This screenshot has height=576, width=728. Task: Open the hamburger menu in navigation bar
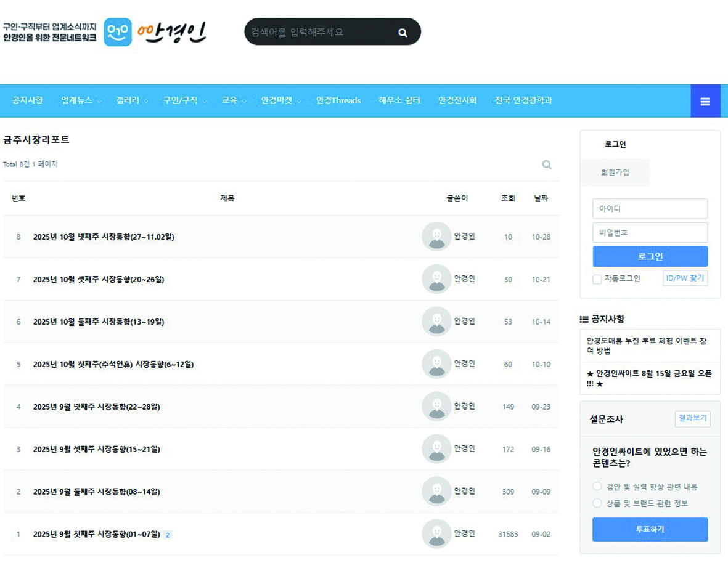[705, 102]
